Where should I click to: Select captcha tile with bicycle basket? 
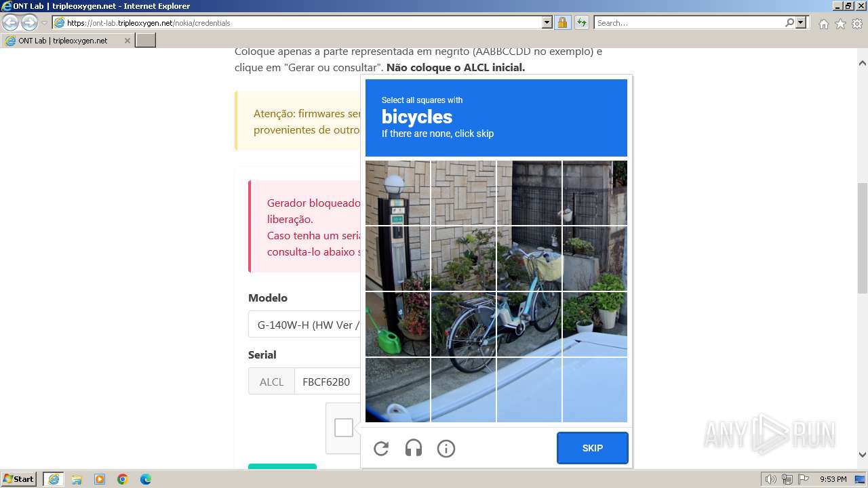(x=529, y=258)
